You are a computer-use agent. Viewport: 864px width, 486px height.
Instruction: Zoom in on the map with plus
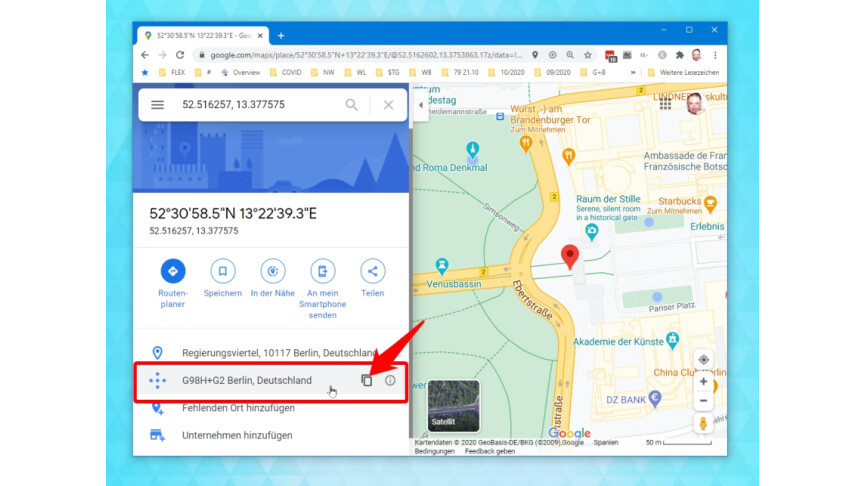coord(704,381)
